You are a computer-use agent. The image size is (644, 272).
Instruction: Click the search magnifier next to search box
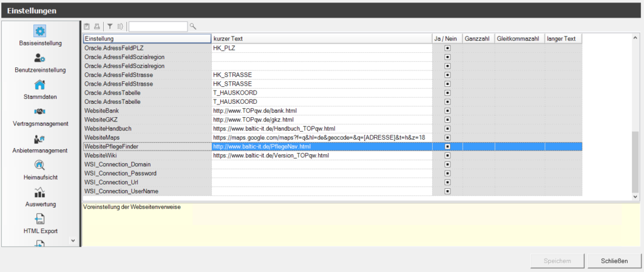pyautogui.click(x=193, y=26)
